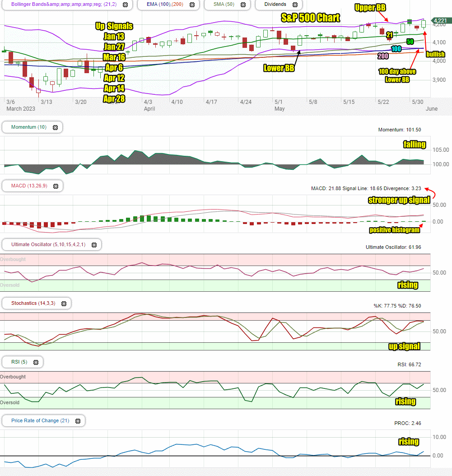Click the MACD 21.88 Signal Line readout
452x476 pixels.
(x=366, y=188)
